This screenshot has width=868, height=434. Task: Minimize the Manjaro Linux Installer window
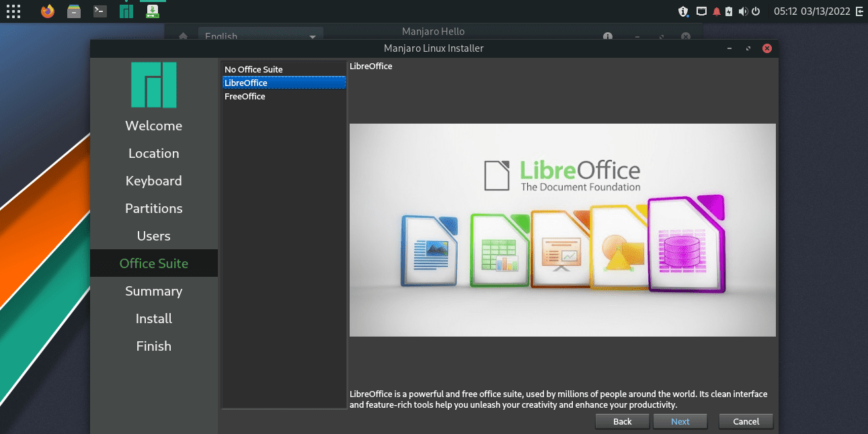point(729,48)
